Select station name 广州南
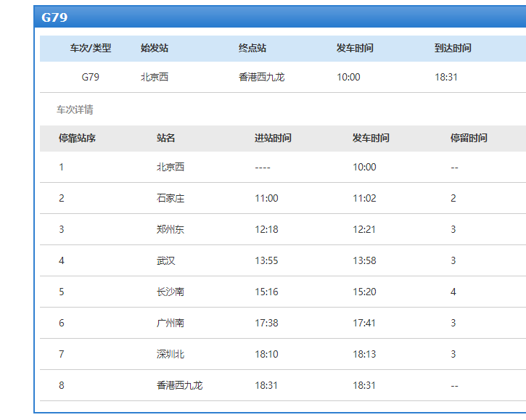Image resolution: width=526 pixels, height=420 pixels. [x=170, y=323]
